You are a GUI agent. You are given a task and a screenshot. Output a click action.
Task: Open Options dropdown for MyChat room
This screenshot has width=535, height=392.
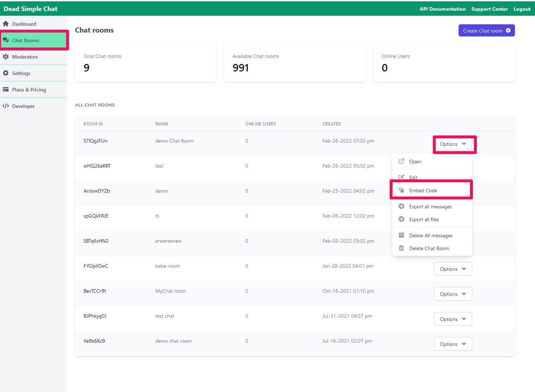pos(453,294)
